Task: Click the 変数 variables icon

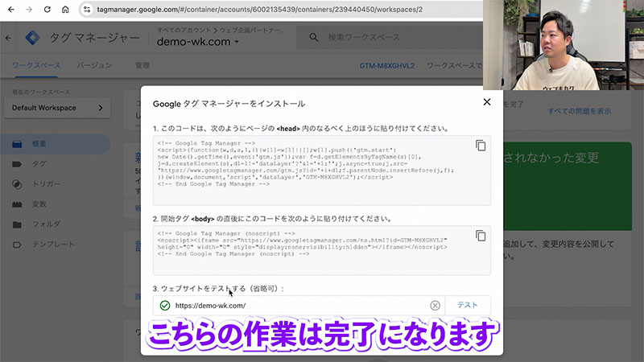Action: [17, 204]
